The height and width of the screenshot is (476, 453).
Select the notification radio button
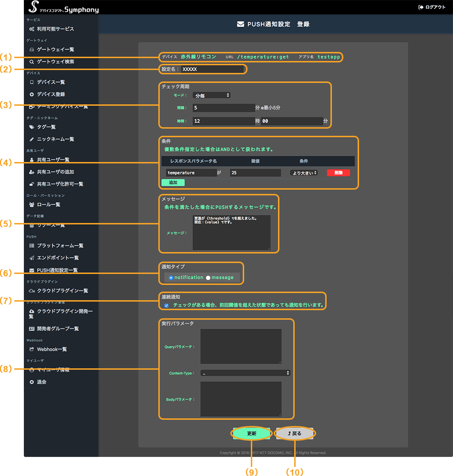(171, 278)
